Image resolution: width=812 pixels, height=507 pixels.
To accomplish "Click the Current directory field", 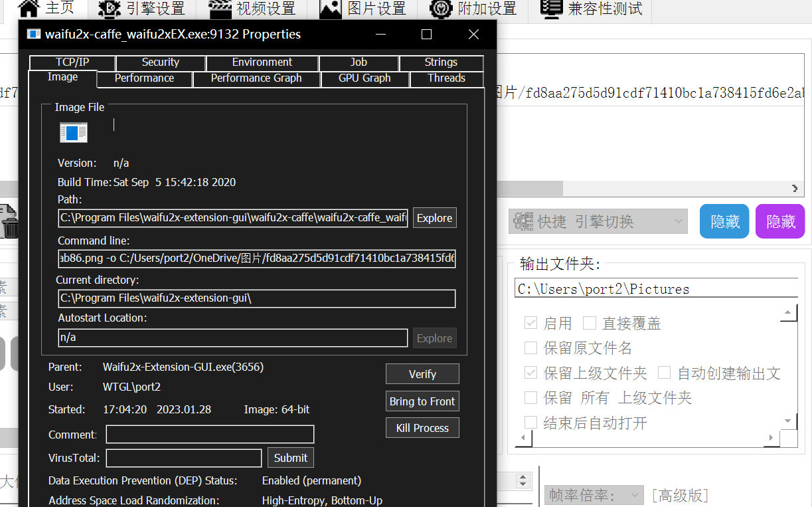I will pyautogui.click(x=257, y=298).
